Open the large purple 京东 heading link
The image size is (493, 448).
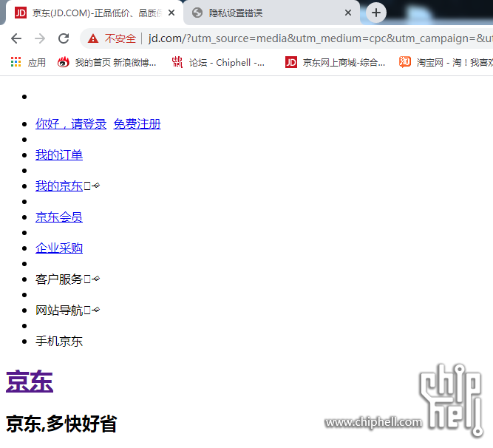(30, 381)
